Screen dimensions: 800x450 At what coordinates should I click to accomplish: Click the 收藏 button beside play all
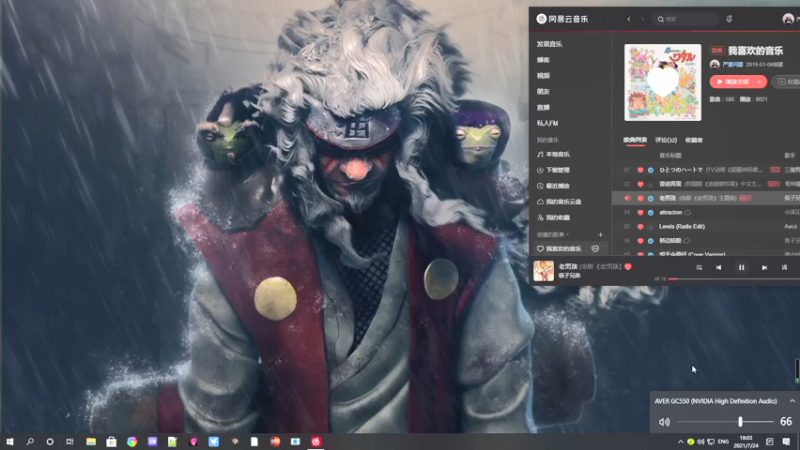pos(788,82)
